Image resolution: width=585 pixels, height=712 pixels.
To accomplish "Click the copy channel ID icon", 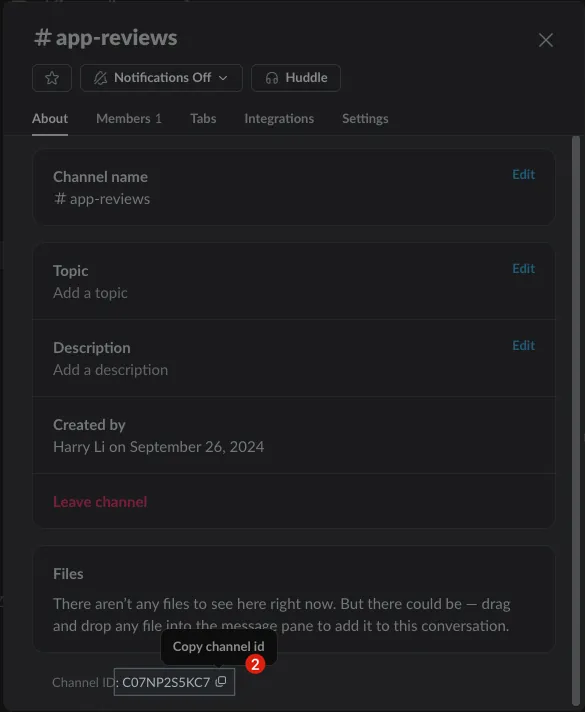I will pos(221,682).
